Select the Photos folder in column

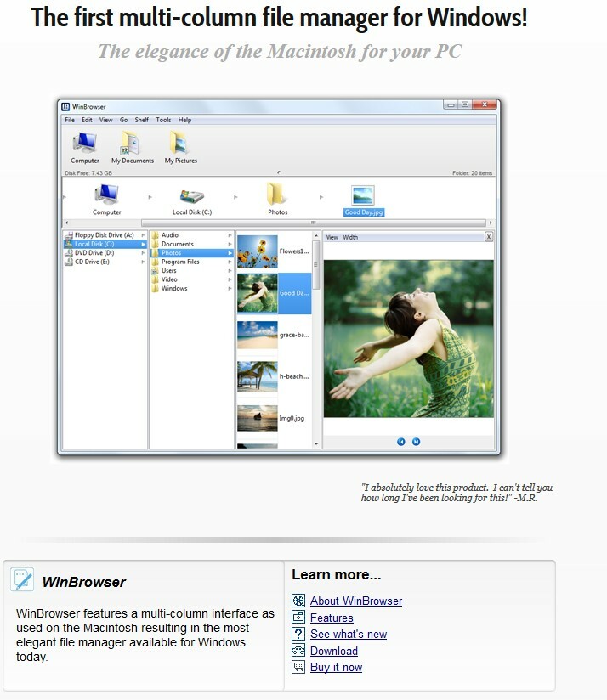(x=191, y=252)
